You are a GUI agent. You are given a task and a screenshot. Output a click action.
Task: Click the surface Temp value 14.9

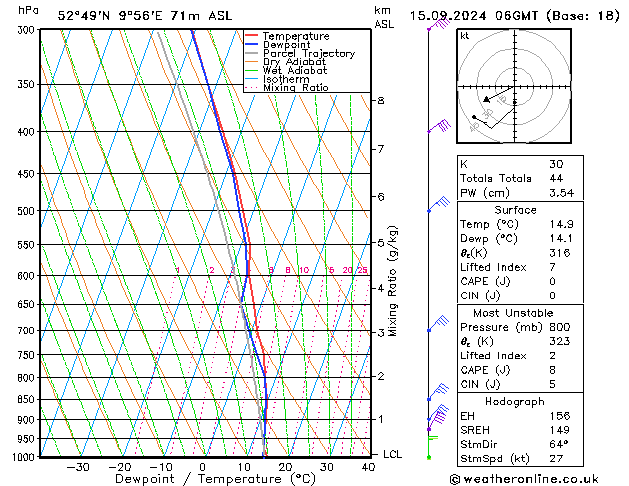click(x=561, y=224)
